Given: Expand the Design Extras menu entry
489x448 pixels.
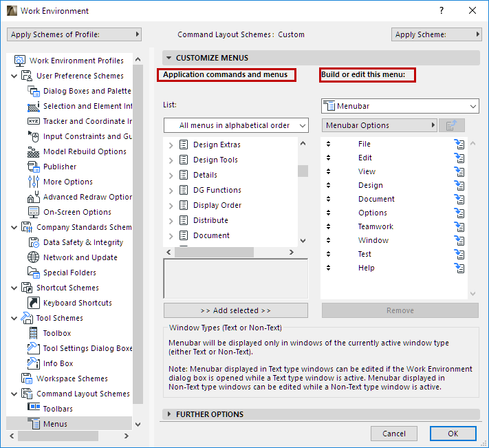Looking at the screenshot, I should pos(171,145).
